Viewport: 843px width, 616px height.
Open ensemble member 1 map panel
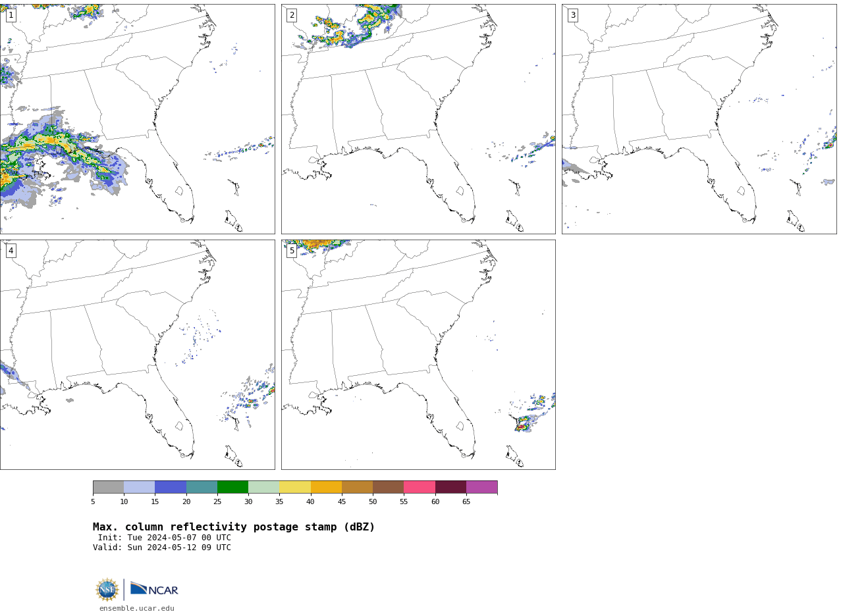click(137, 119)
